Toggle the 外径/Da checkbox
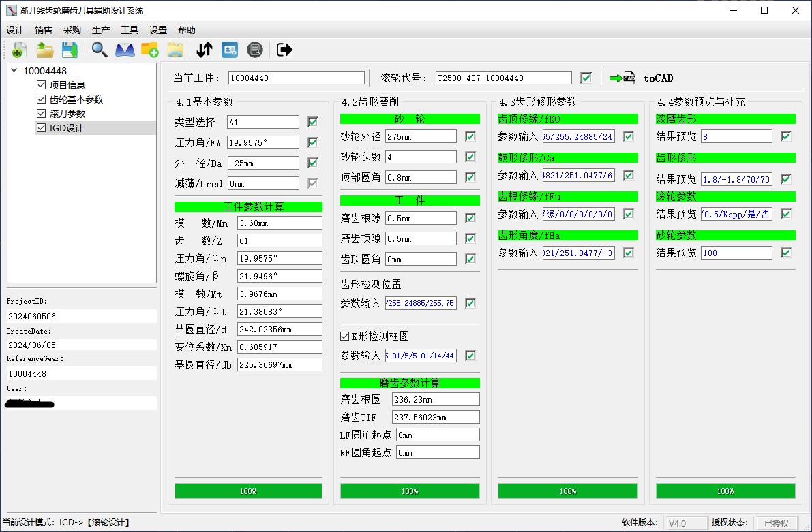Viewport: 812px width, 532px height. 313,163
